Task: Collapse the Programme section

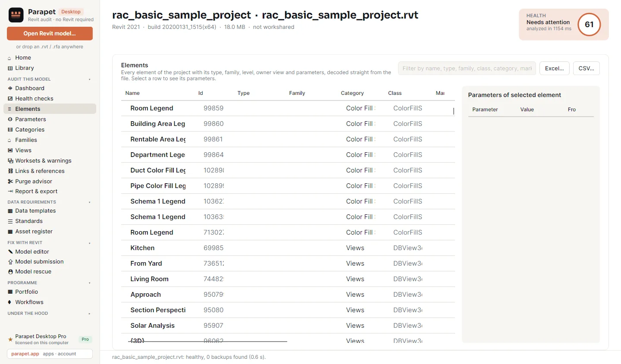Action: point(90,283)
